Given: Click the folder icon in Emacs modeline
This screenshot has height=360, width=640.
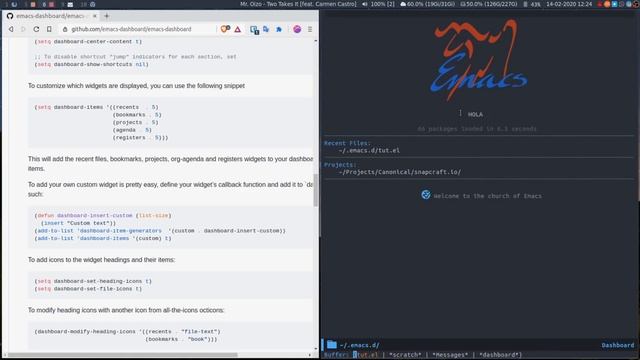Looking at the screenshot, I should (x=332, y=344).
